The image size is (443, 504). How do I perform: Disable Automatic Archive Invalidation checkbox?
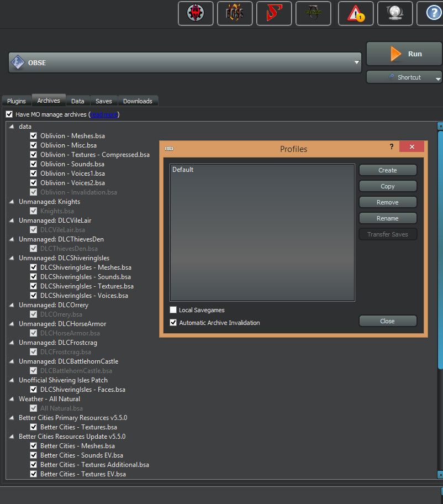173,322
